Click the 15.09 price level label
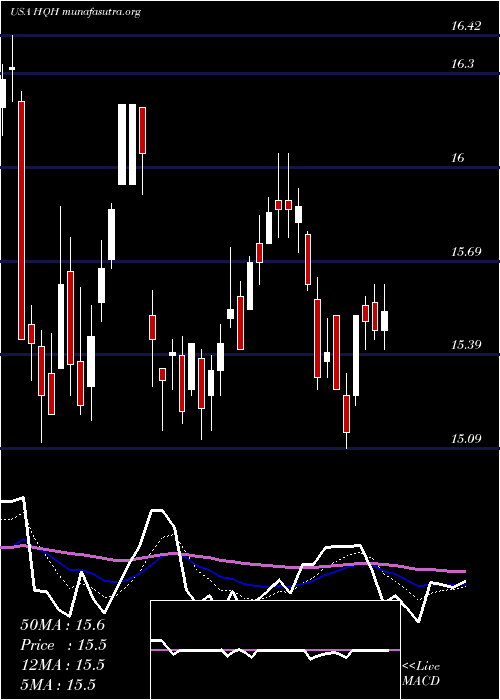Viewport: 500px width, 700px height. [x=466, y=439]
